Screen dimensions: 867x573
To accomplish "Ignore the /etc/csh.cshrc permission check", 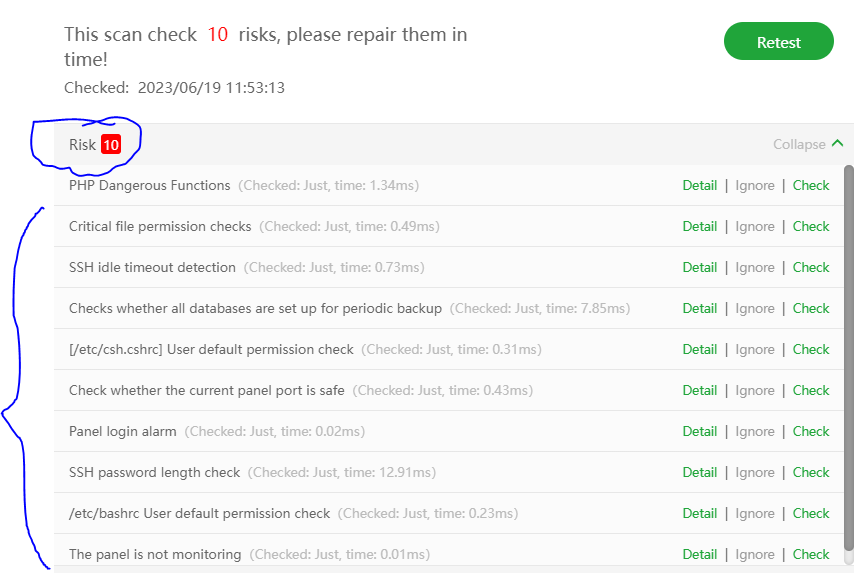I will pyautogui.click(x=755, y=349).
